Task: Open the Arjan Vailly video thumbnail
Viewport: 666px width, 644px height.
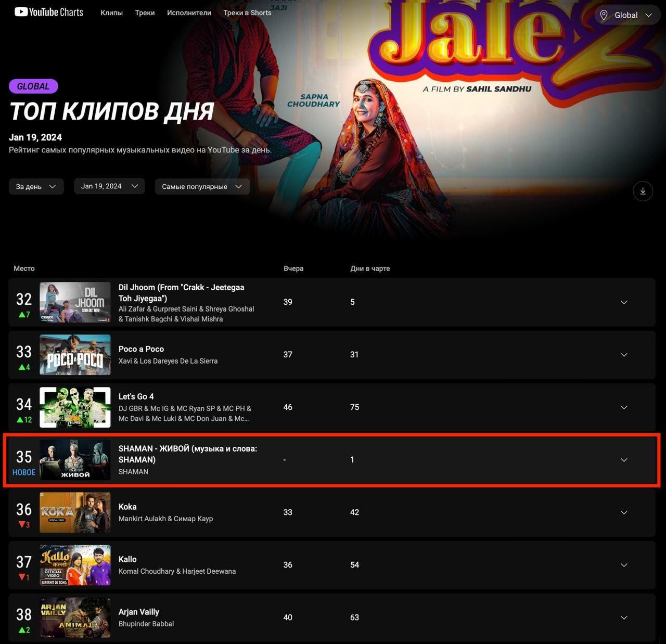Action: (75, 617)
